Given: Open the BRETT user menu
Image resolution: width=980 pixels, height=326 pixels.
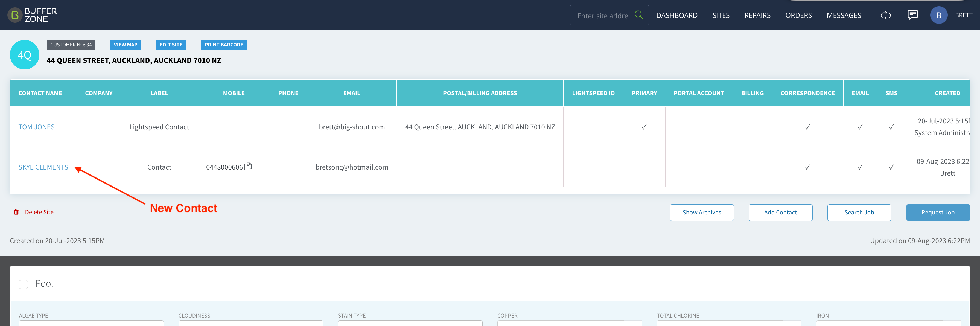Looking at the screenshot, I should [x=963, y=15].
